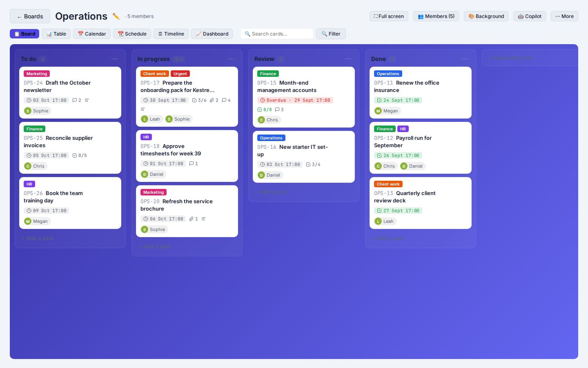Click the pink Marketing label on OPS-24

[x=37, y=74]
